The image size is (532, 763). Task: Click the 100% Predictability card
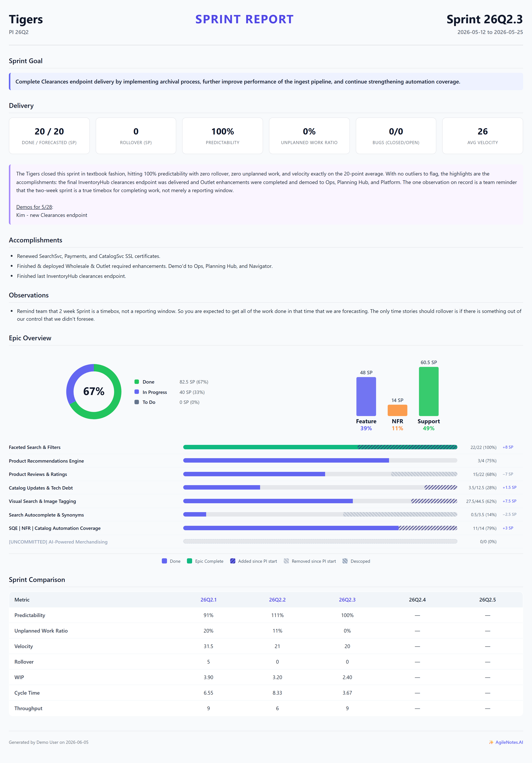pos(223,136)
